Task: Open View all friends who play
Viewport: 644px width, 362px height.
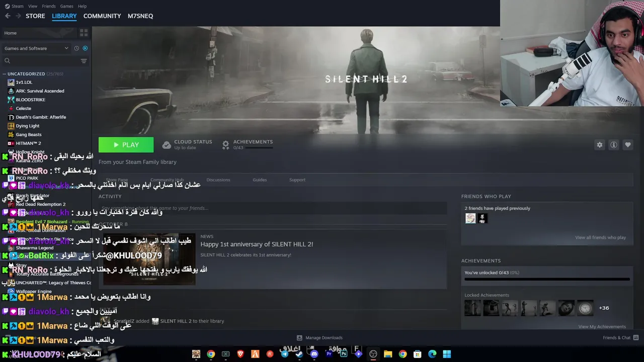Action: [600, 237]
